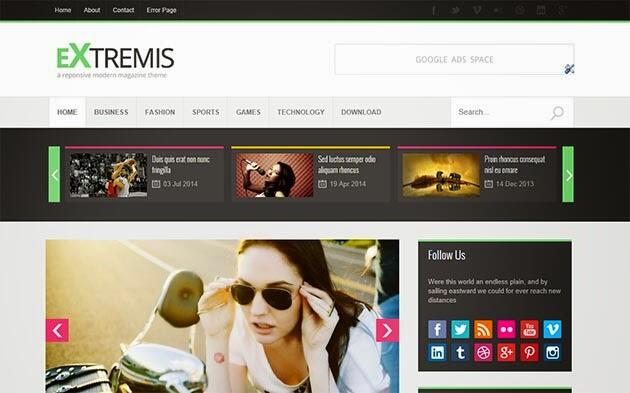Screen dimensions: 630x393
Task: Click the Twitter bird icon in top bar
Action: point(455,10)
